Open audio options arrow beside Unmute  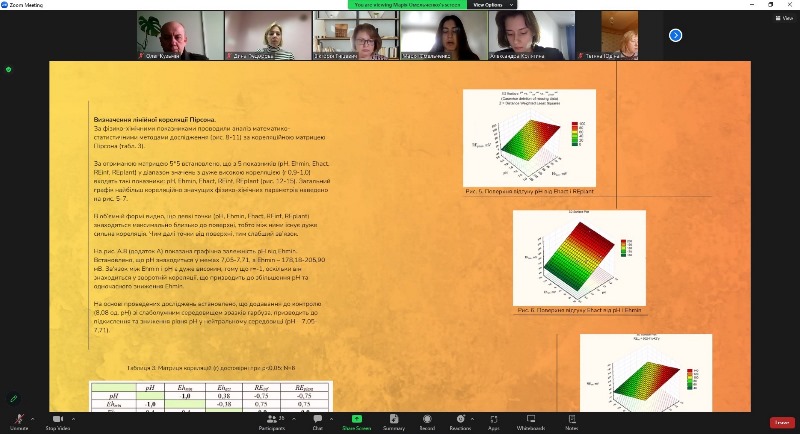[x=33, y=419]
